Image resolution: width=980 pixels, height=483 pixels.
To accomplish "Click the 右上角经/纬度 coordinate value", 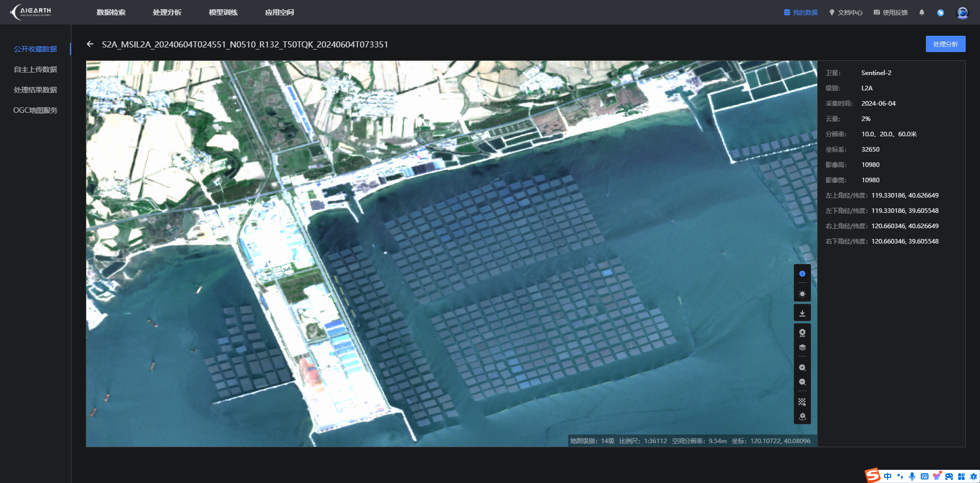I will click(x=905, y=226).
